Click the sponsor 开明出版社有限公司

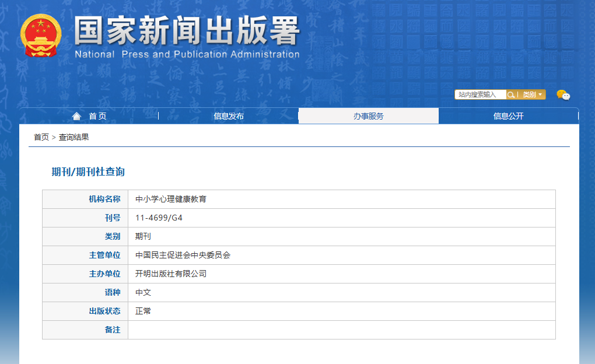[x=171, y=274]
